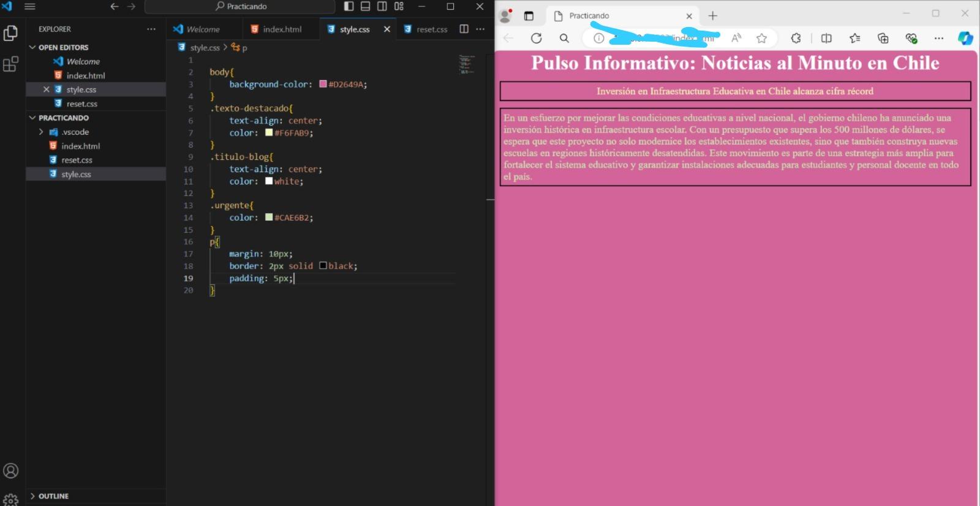Close the style.css editor tab

click(x=387, y=29)
